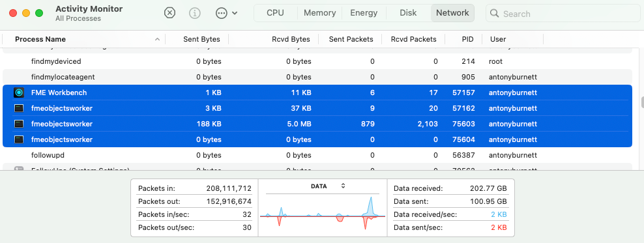Image resolution: width=644 pixels, height=243 pixels.
Task: Click the vertical scrollbar thumb
Action: [641, 102]
